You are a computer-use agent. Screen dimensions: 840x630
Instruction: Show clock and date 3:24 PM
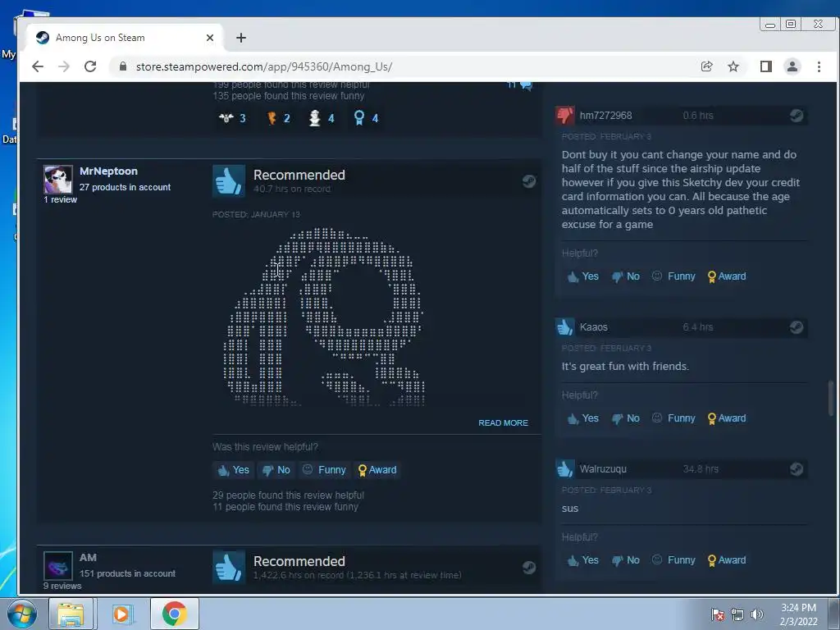coord(798,614)
